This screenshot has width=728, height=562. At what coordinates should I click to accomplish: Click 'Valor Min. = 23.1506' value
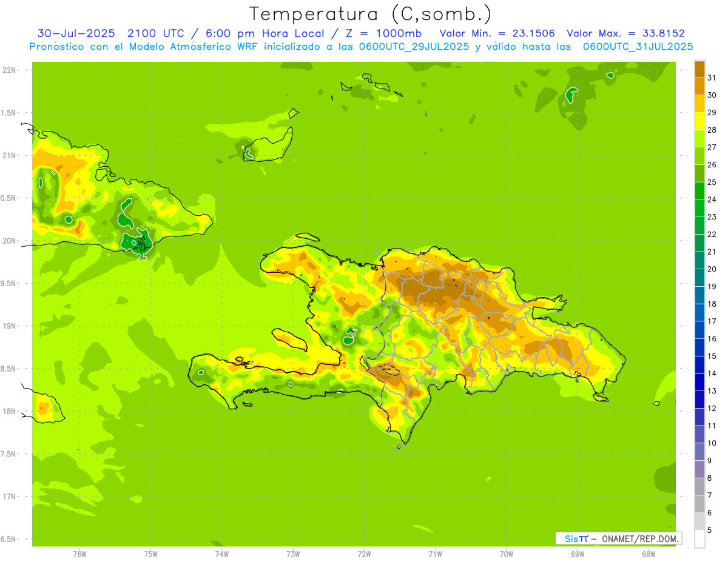click(497, 33)
